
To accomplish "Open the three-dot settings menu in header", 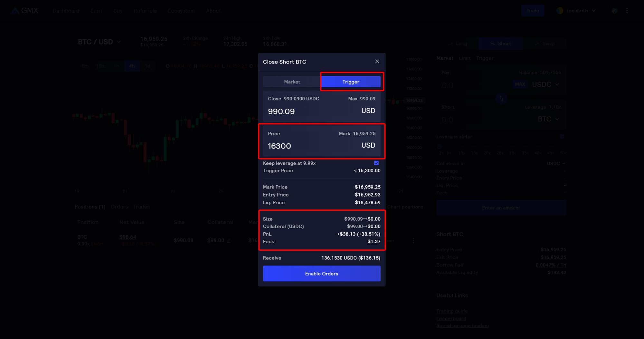I will coord(627,11).
